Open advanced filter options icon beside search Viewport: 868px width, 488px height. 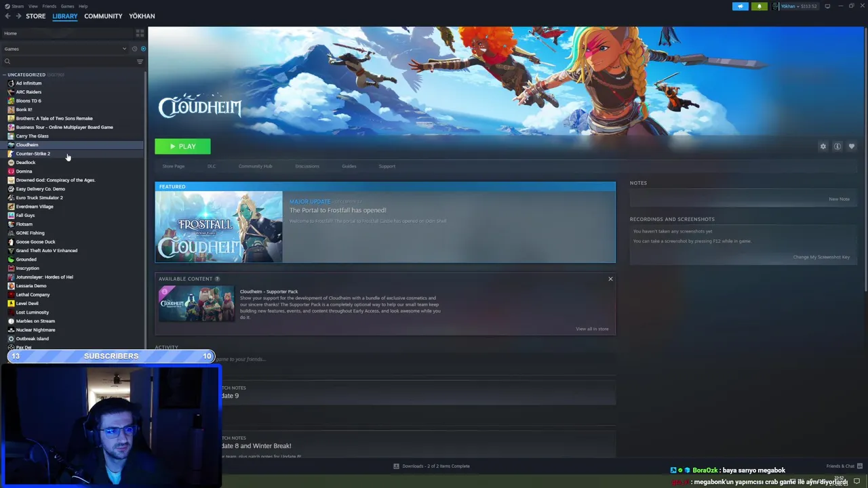pos(140,62)
